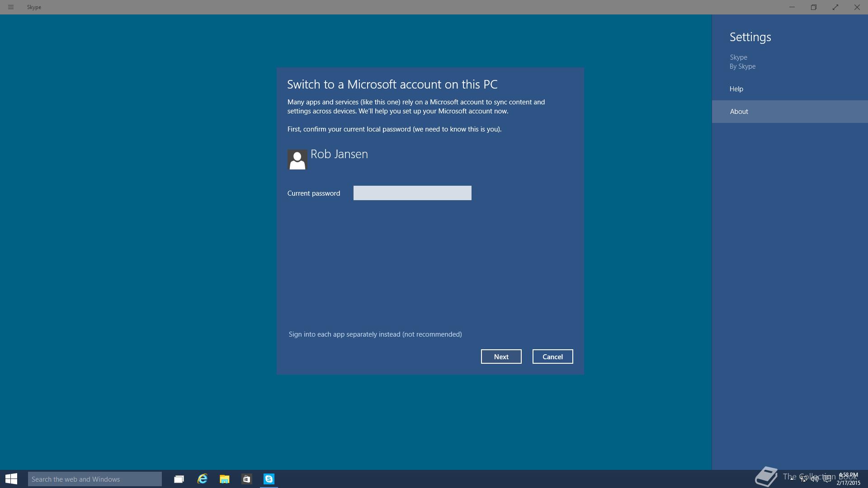Open Help in the Settings pane

click(790, 89)
